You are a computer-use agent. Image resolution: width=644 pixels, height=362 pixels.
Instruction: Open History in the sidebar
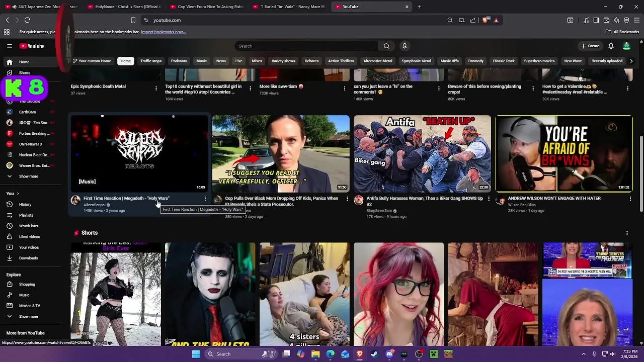(33, 205)
